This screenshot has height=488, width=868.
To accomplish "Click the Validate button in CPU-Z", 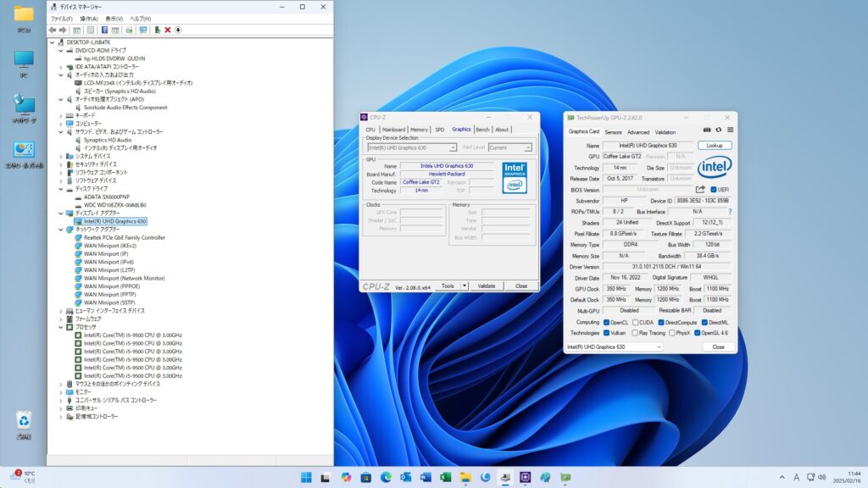I will pos(487,286).
